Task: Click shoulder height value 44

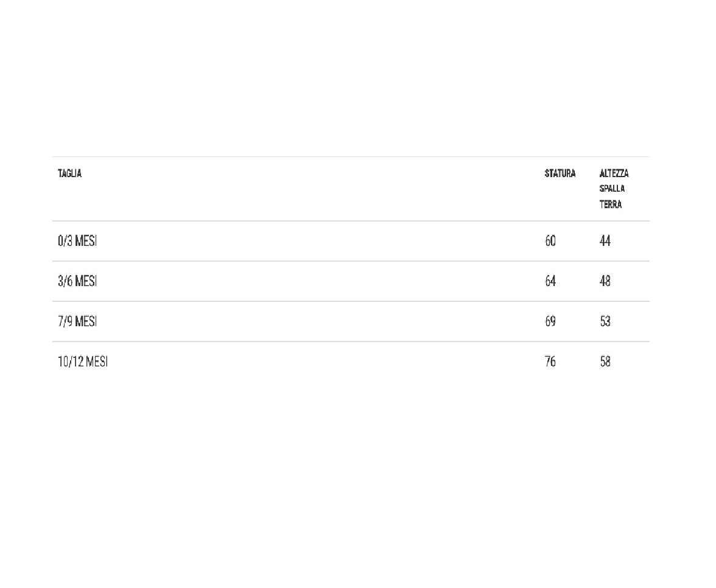Action: coord(605,241)
